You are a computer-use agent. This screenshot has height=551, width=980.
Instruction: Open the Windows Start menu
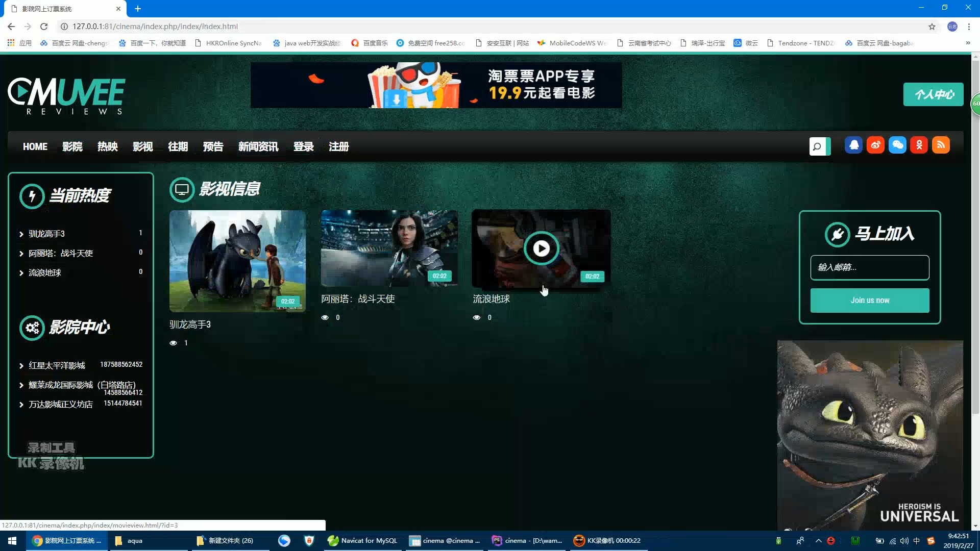click(x=12, y=541)
